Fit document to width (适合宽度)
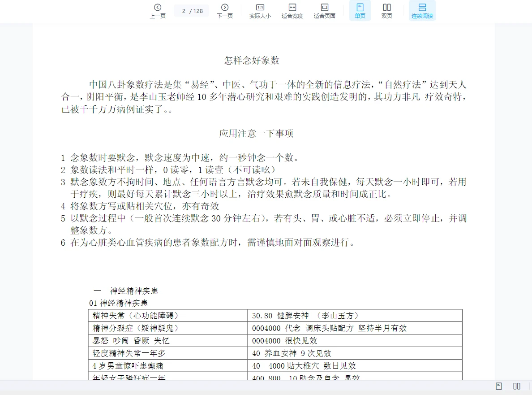 click(x=292, y=11)
